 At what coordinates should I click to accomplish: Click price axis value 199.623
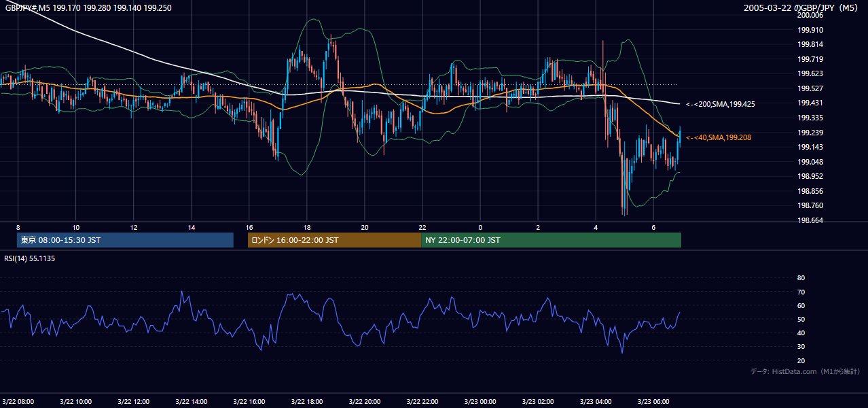tap(810, 73)
